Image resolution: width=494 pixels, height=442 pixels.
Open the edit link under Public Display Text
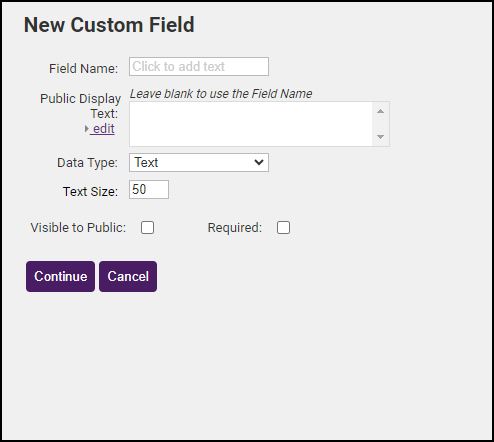click(x=103, y=129)
